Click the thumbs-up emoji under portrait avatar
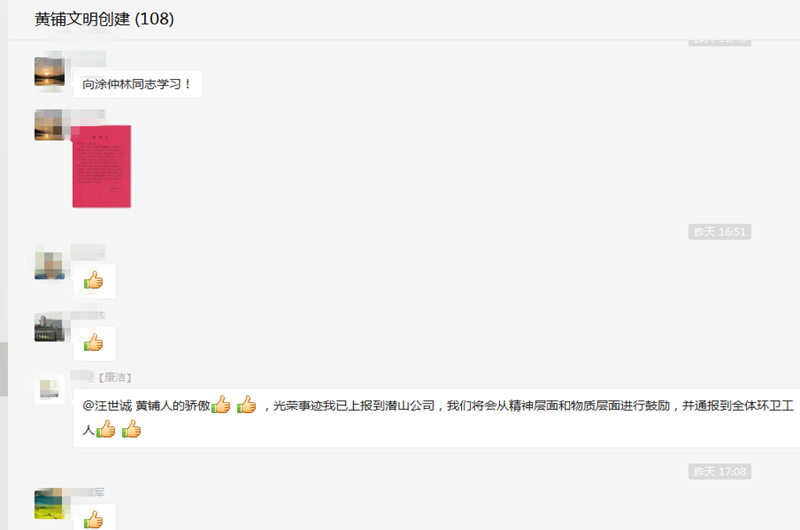The height and width of the screenshot is (530, 800). tap(94, 281)
